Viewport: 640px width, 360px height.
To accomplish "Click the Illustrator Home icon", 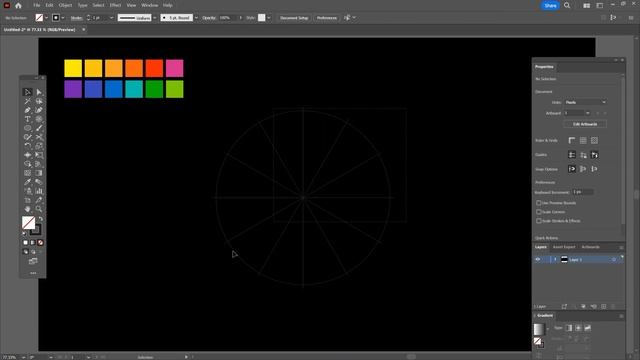I will coord(18,5).
